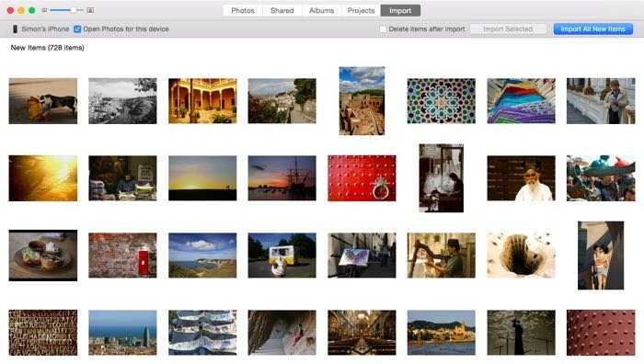Image resolution: width=644 pixels, height=364 pixels.
Task: Select the red postbox on brick wall photo
Action: coord(122,256)
